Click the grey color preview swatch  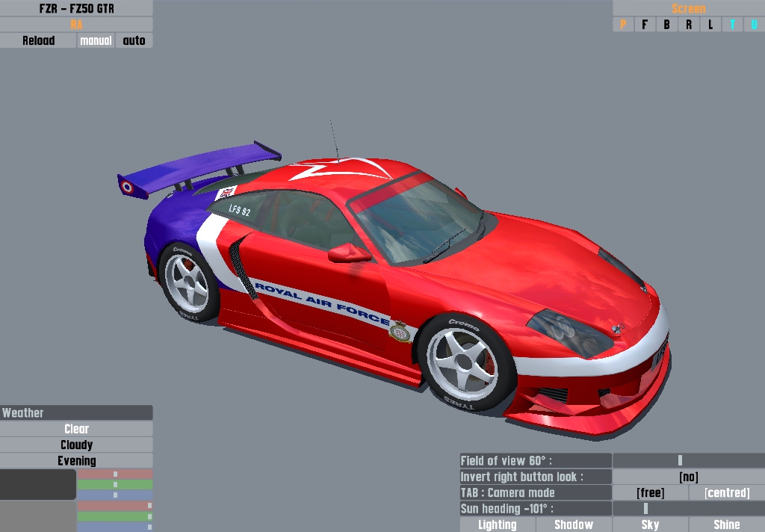[38, 516]
